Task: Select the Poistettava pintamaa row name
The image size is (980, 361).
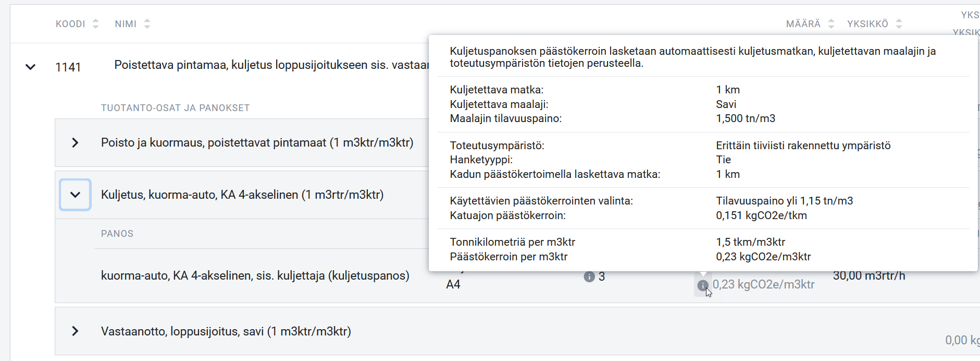Action: 271,65
